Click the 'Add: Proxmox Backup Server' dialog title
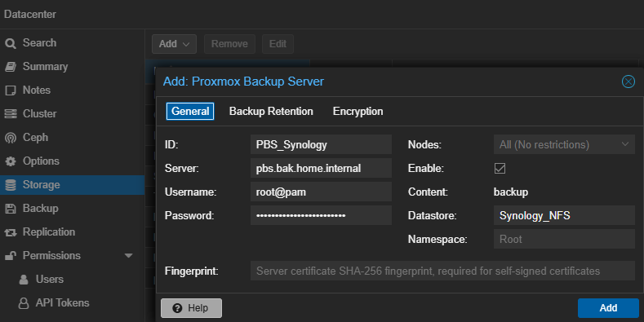This screenshot has width=644, height=322. [x=243, y=82]
